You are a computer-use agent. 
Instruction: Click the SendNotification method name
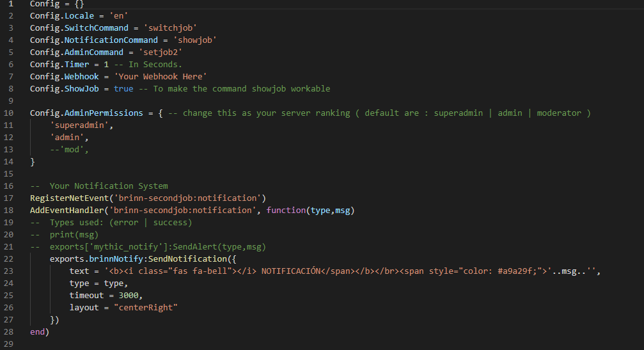click(187, 259)
